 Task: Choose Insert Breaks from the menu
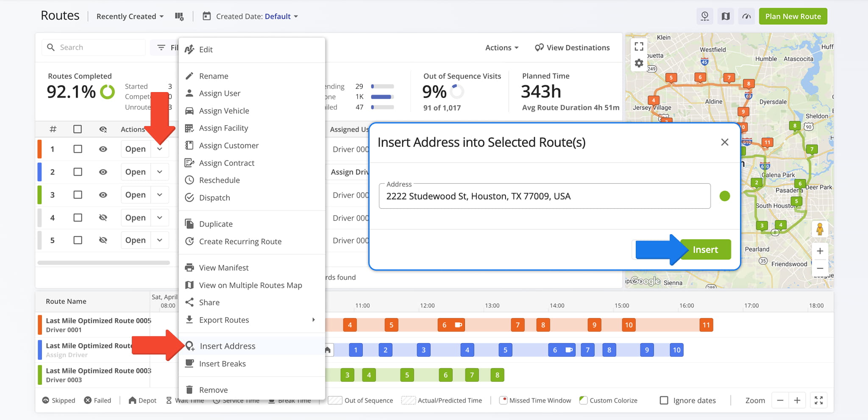[x=222, y=363]
